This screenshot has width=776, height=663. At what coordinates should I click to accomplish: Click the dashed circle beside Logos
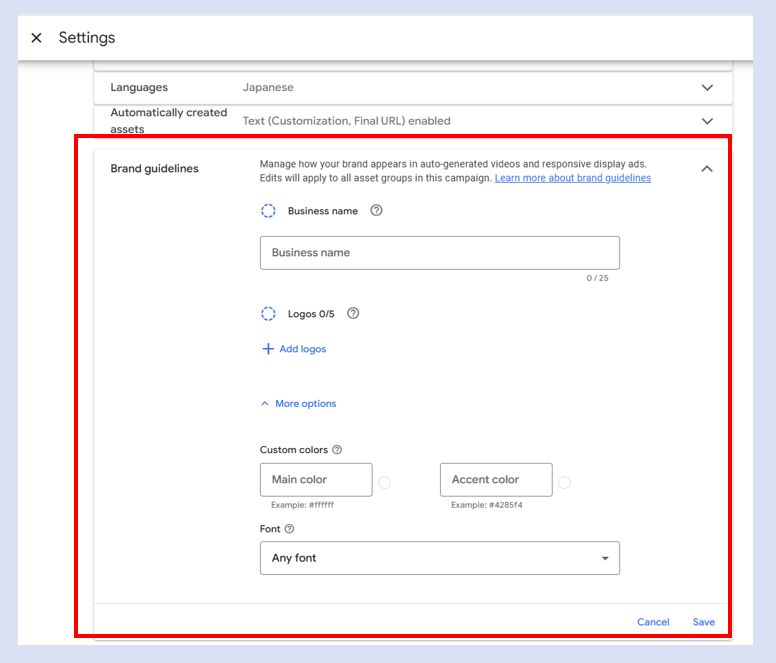pyautogui.click(x=268, y=314)
